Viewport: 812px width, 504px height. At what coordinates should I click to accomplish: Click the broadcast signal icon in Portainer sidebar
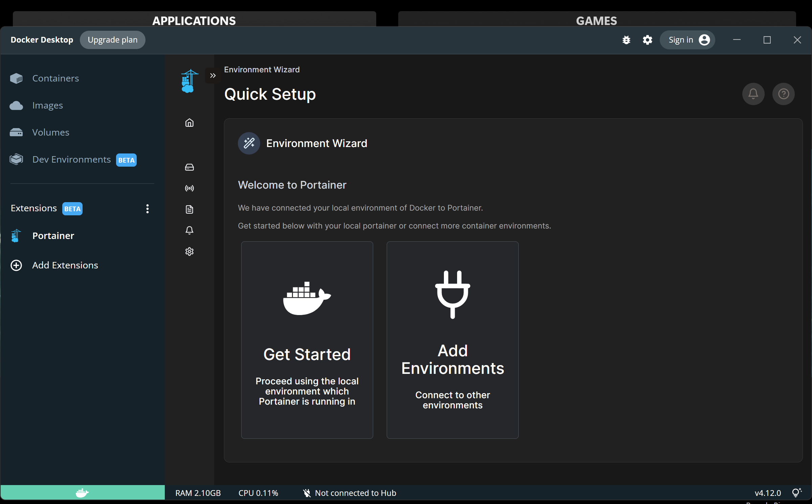189,188
